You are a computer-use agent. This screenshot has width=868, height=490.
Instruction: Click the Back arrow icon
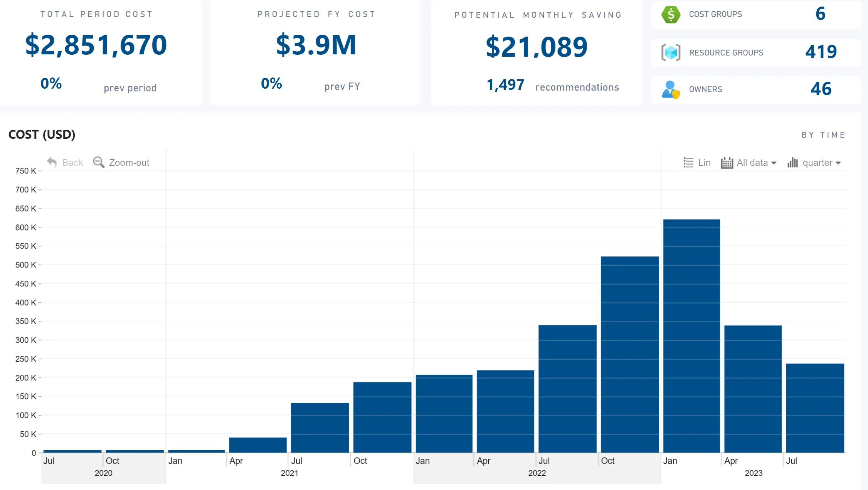coord(52,162)
